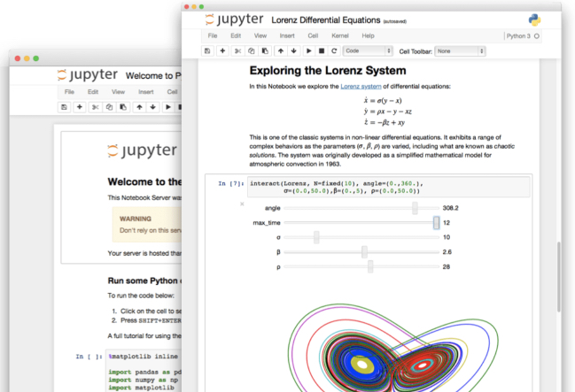Open File menu in Welcome notebook

pyautogui.click(x=69, y=92)
